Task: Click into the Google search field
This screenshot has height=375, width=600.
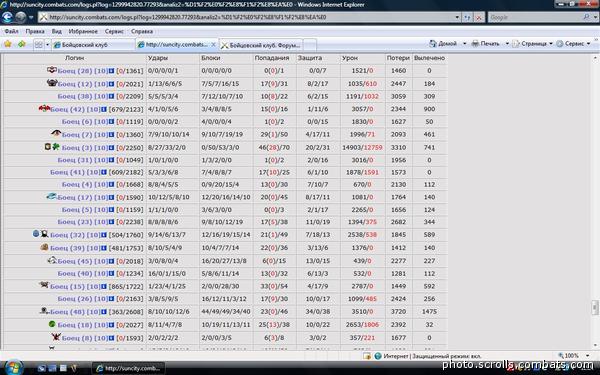Action: pos(535,17)
